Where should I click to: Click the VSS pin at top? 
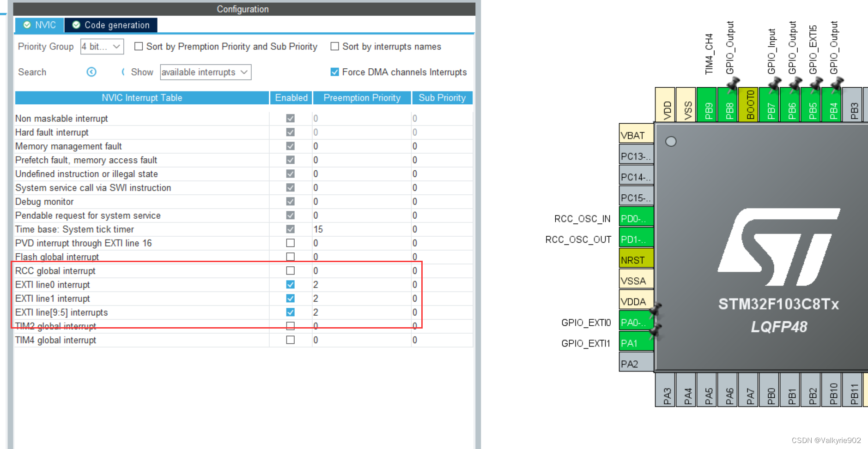686,104
